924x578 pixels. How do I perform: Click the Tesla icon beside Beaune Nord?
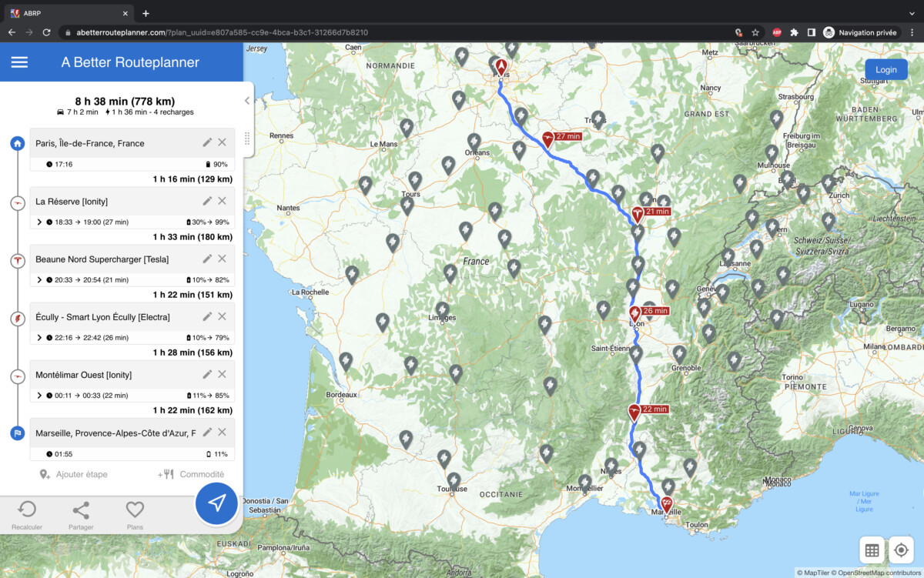(x=17, y=260)
